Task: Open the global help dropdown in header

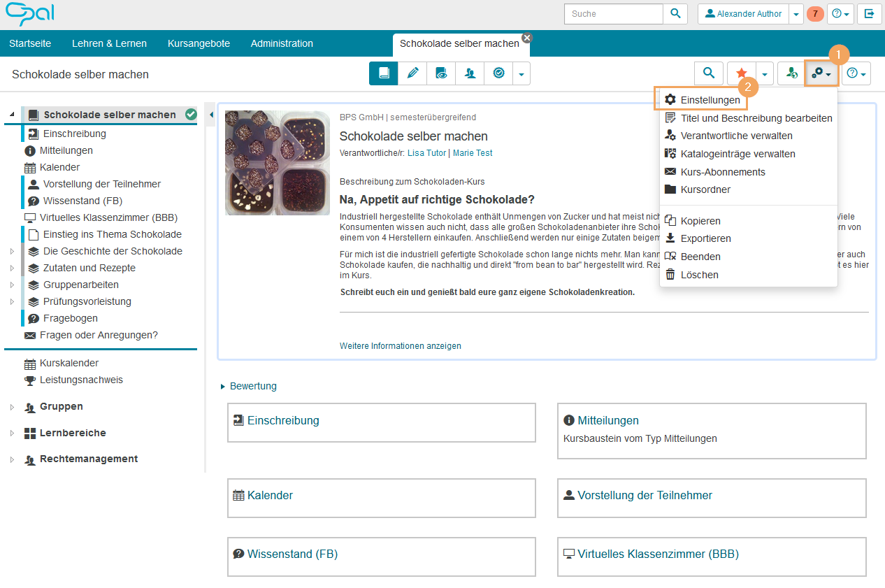Action: coord(841,13)
